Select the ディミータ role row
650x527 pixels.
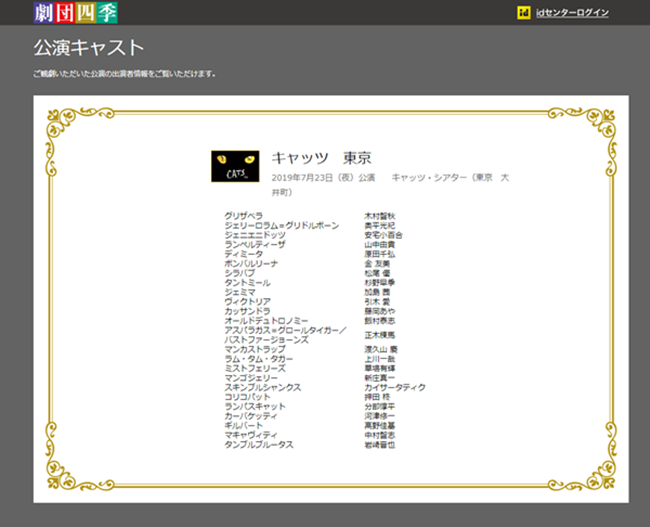(x=244, y=254)
